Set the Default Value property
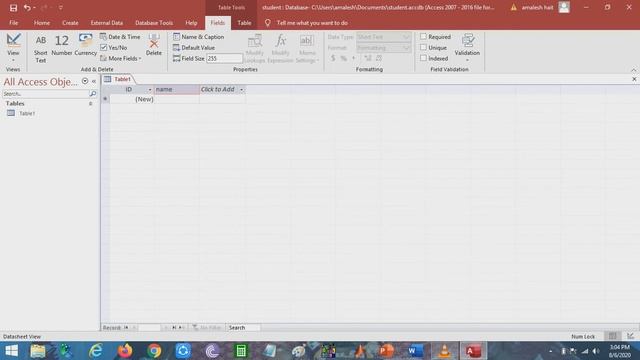The height and width of the screenshot is (360, 640). [x=194, y=48]
